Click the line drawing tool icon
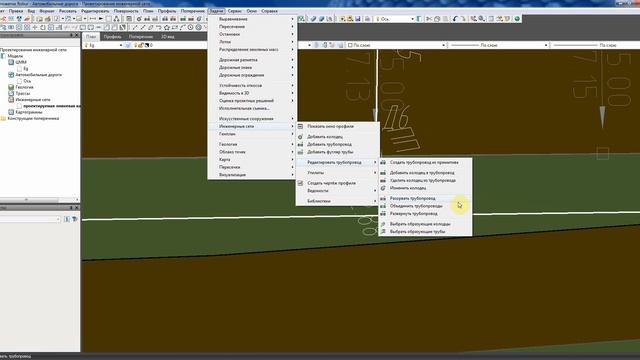Screen dimensions: 640x360 coord(135,27)
